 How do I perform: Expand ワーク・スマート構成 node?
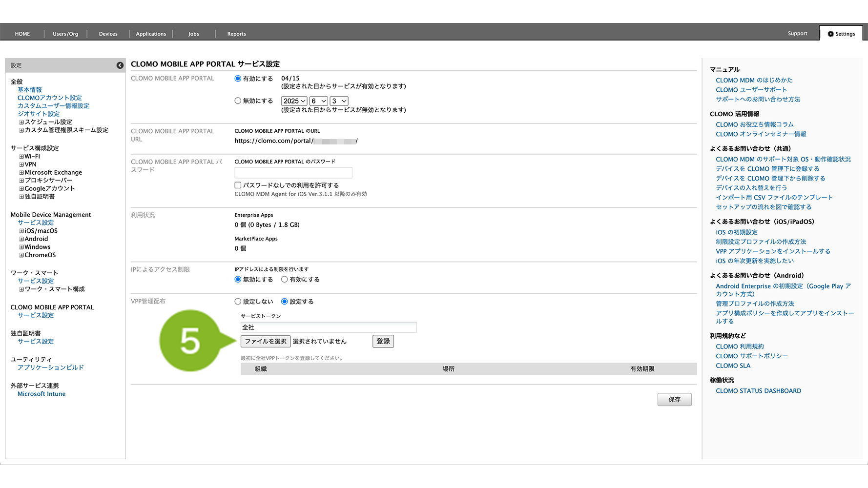pyautogui.click(x=21, y=289)
